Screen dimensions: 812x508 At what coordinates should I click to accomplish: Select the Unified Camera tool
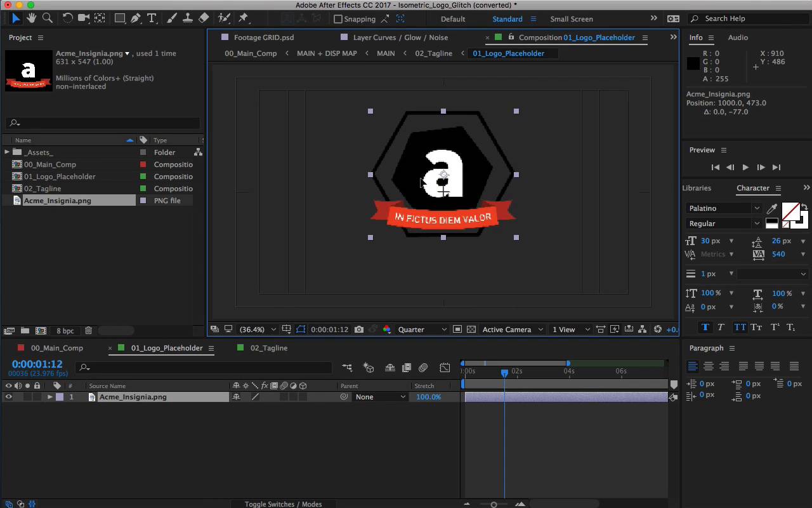click(84, 18)
